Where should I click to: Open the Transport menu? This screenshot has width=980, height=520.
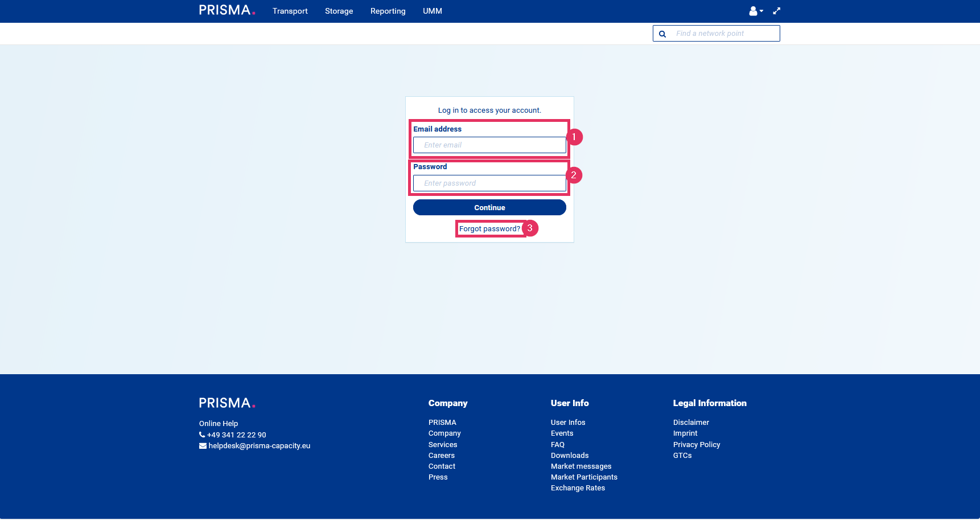pyautogui.click(x=290, y=11)
